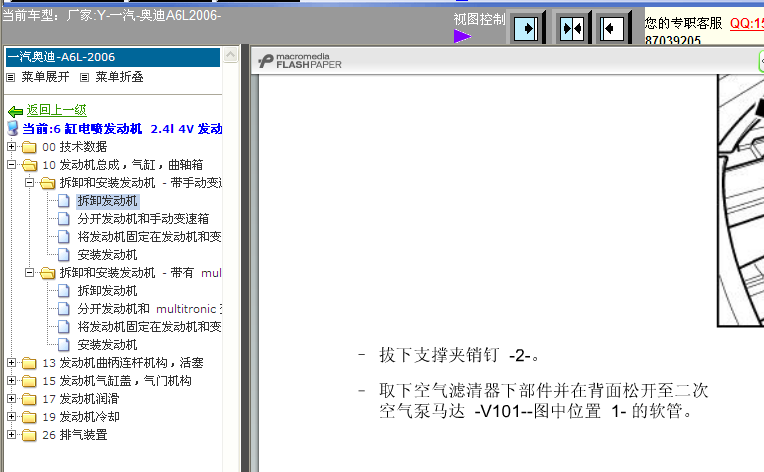Click the purple play arrow under 视图控制

tap(462, 36)
